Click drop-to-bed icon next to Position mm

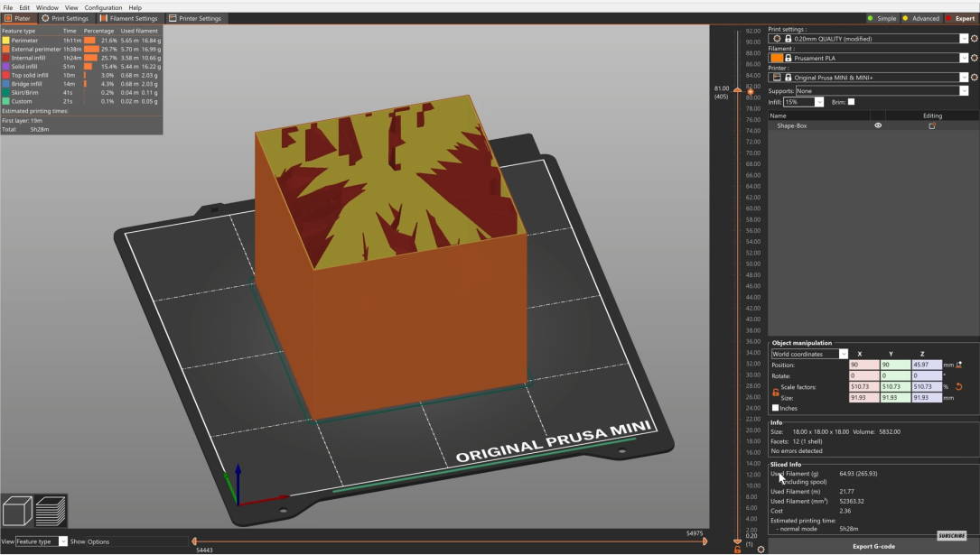959,365
